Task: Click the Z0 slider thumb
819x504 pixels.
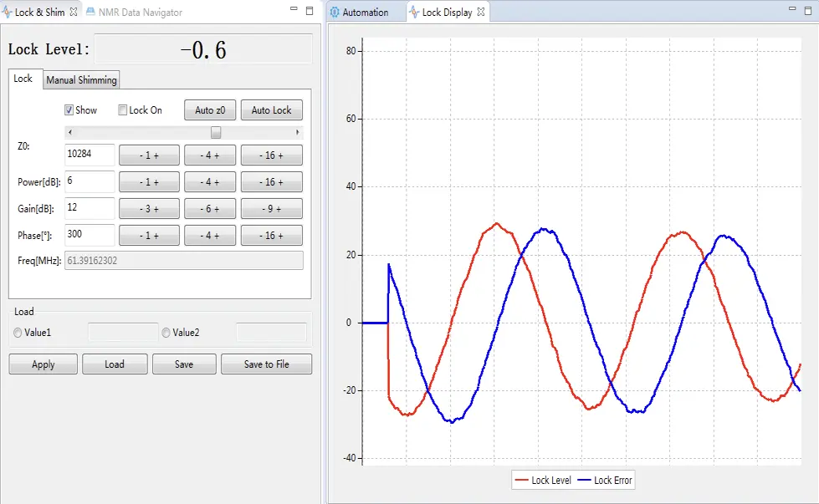Action: (216, 132)
